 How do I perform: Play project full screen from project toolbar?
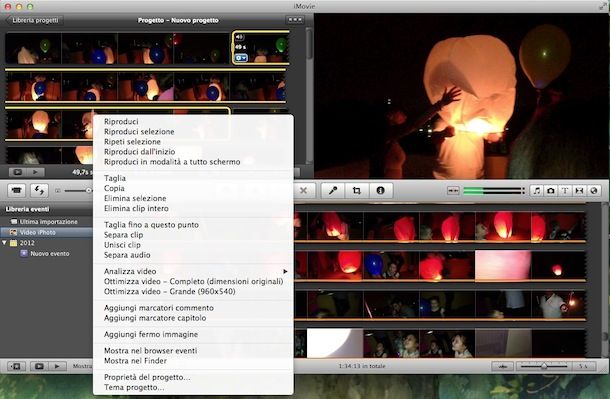pyautogui.click(x=18, y=172)
